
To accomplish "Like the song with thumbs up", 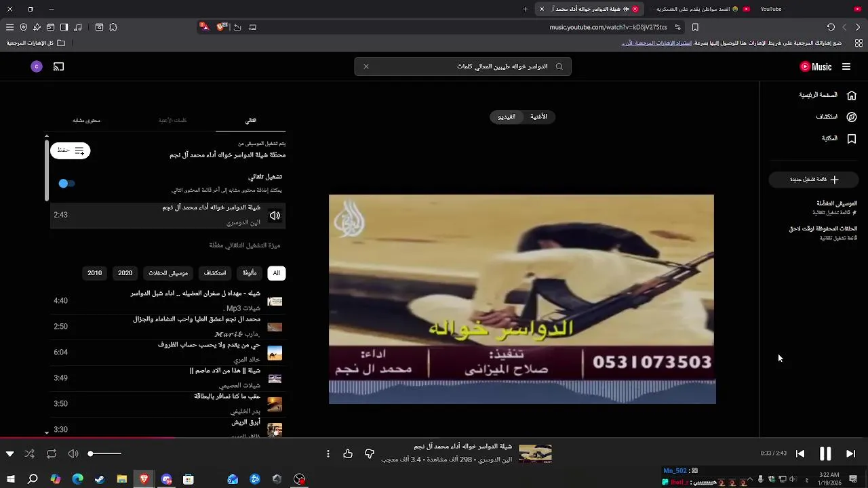I will [x=348, y=453].
